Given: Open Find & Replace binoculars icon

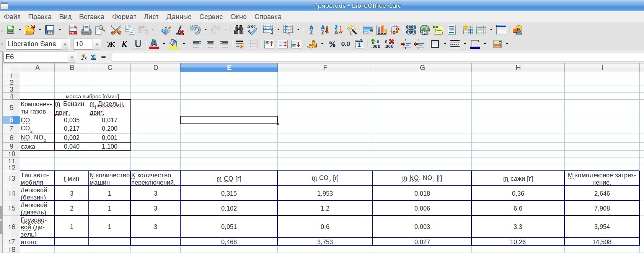Looking at the screenshot, I should coord(238,30).
